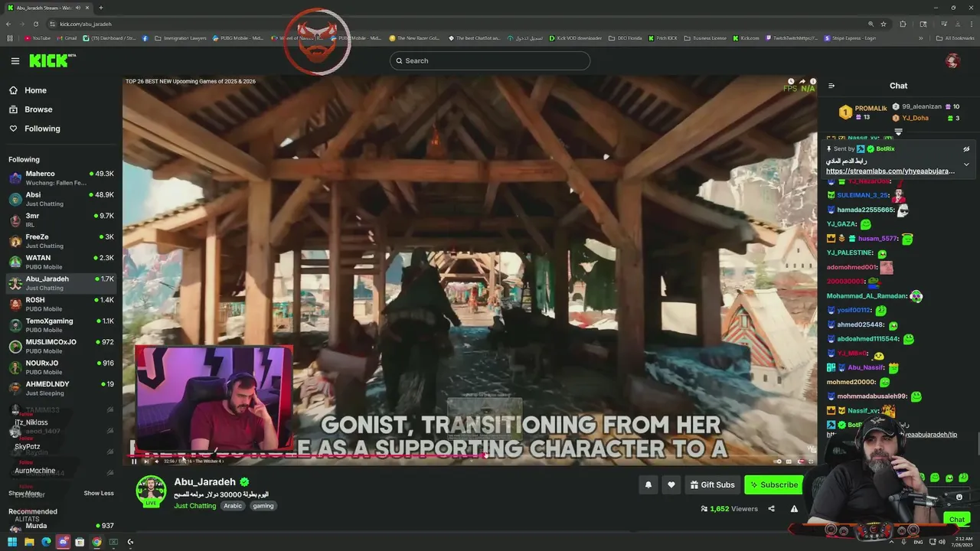Open video info icon top-right of player
Viewport: 980px width, 551px height.
point(812,81)
